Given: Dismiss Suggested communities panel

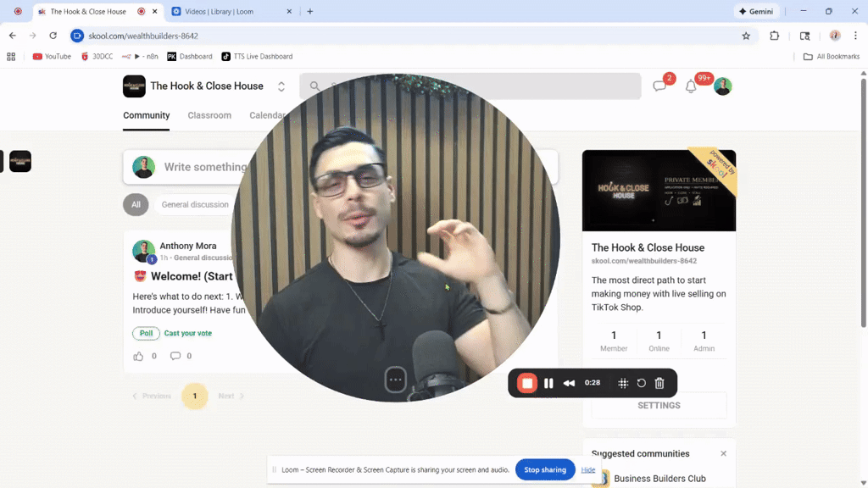Looking at the screenshot, I should click(x=724, y=454).
